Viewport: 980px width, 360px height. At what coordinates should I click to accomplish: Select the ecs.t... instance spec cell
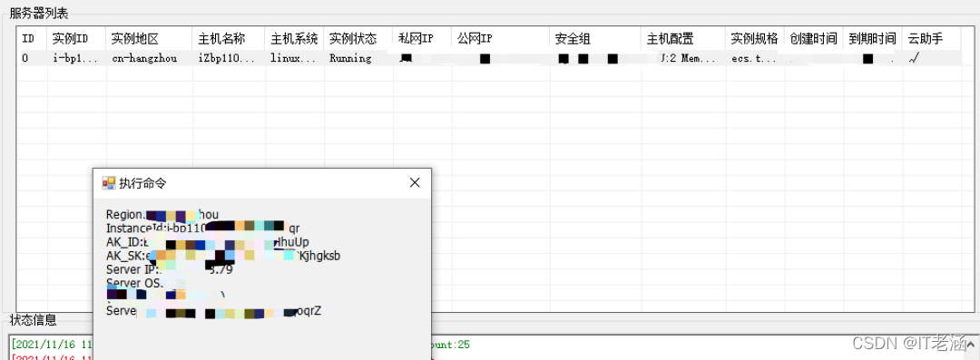pyautogui.click(x=754, y=58)
